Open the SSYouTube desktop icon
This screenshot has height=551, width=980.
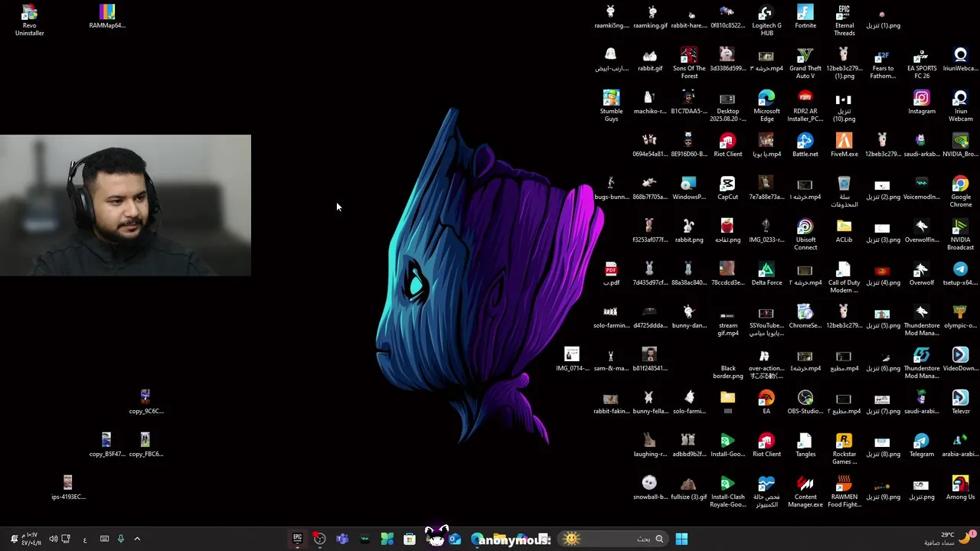766,320
